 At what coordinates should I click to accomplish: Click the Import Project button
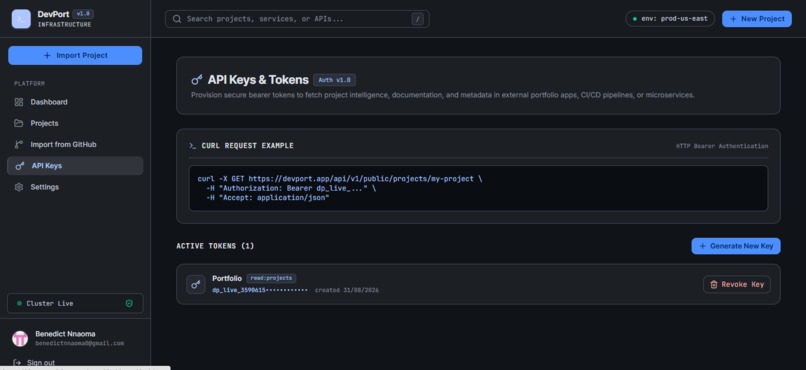point(75,56)
